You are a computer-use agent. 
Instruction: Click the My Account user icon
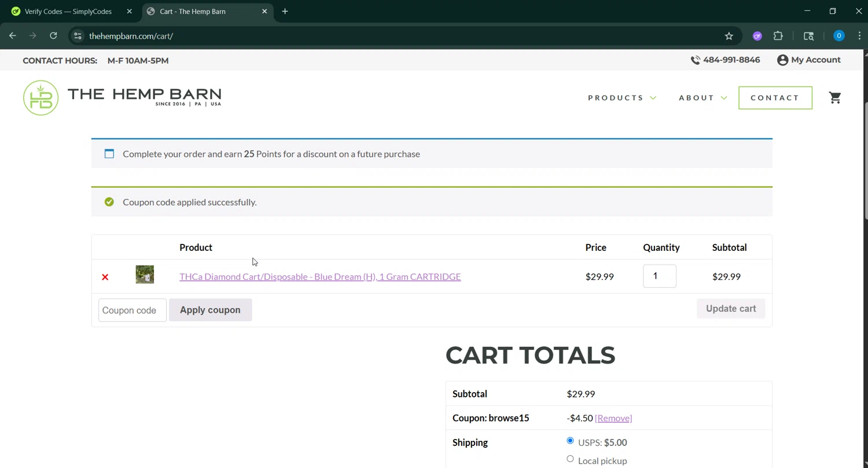782,60
